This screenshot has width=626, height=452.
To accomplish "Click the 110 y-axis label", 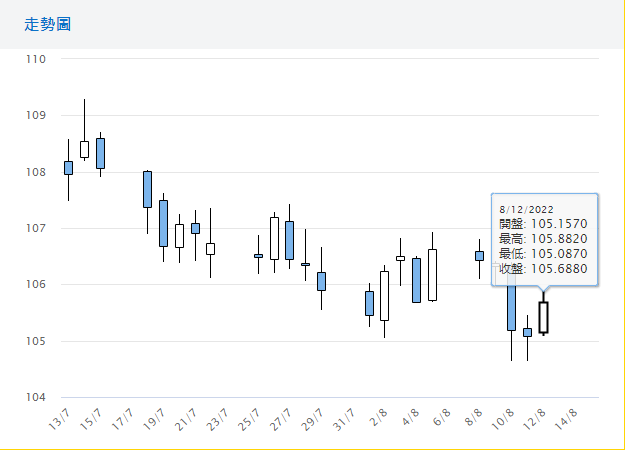I will (x=36, y=59).
